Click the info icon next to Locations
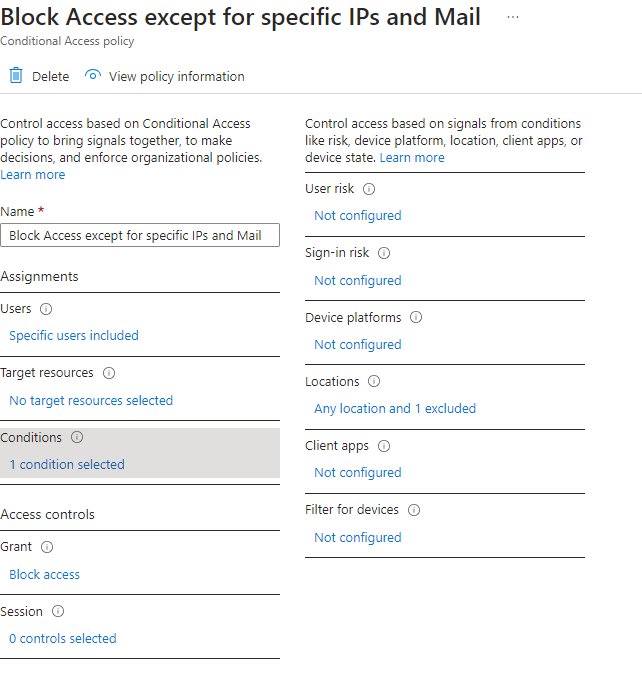Screen dimensions: 642x677 374,381
